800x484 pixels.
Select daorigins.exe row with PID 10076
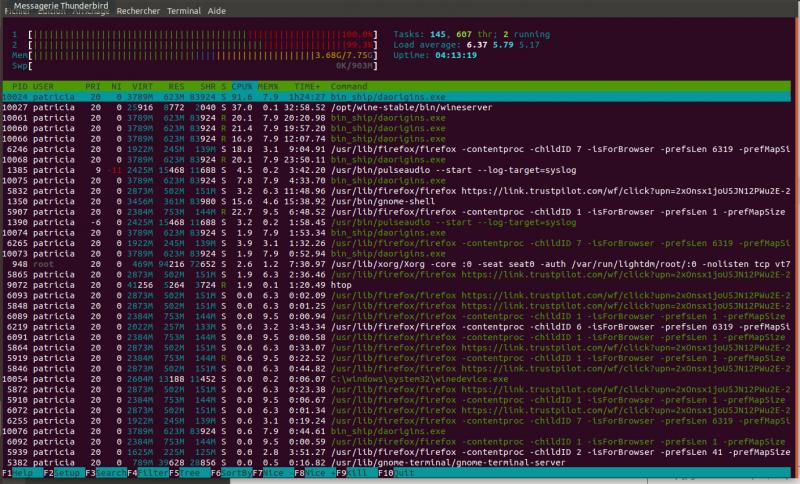click(x=396, y=431)
